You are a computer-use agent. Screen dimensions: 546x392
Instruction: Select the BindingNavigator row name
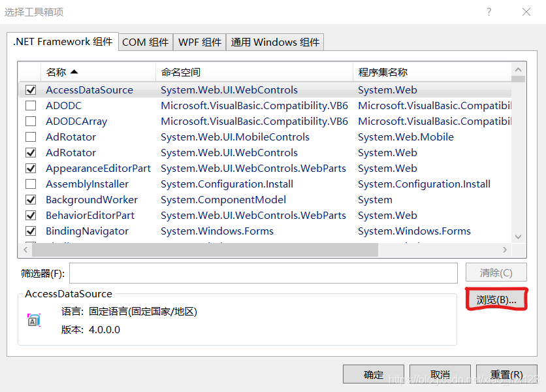click(87, 231)
